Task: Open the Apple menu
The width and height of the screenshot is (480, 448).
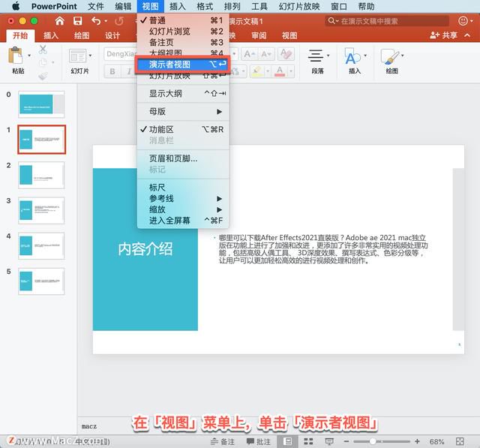Action: pyautogui.click(x=16, y=6)
